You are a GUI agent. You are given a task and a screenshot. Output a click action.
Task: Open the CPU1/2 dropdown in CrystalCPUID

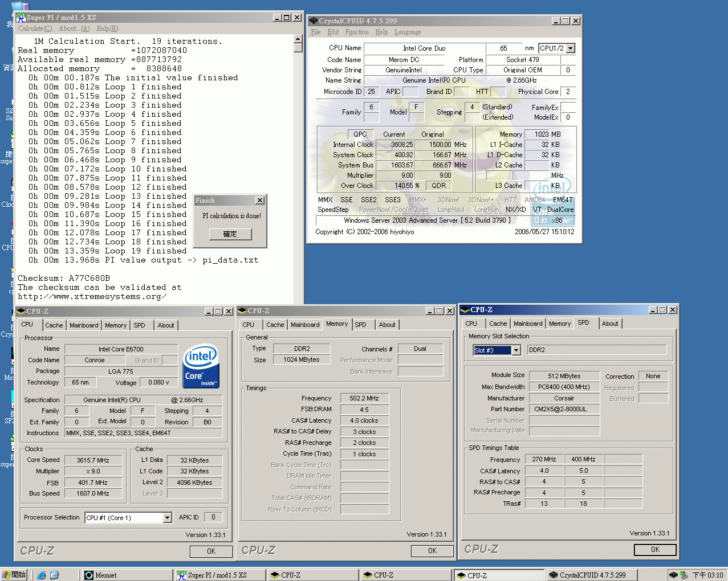pyautogui.click(x=571, y=48)
